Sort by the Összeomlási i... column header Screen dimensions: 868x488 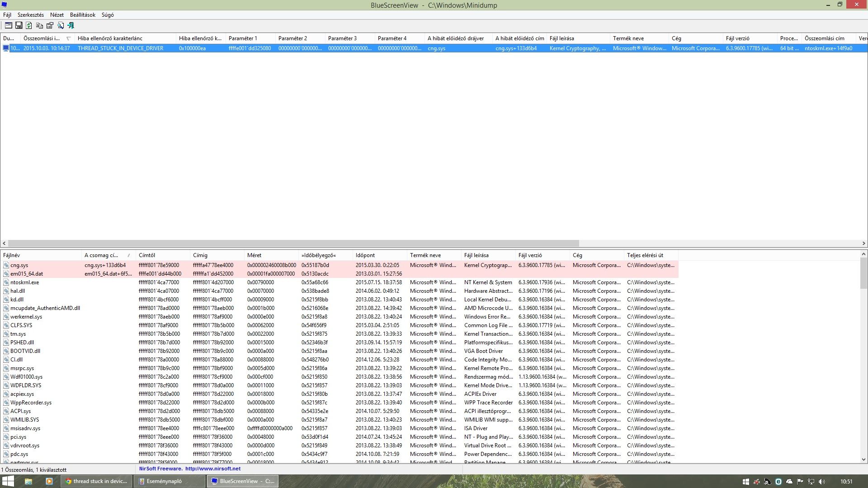47,38
